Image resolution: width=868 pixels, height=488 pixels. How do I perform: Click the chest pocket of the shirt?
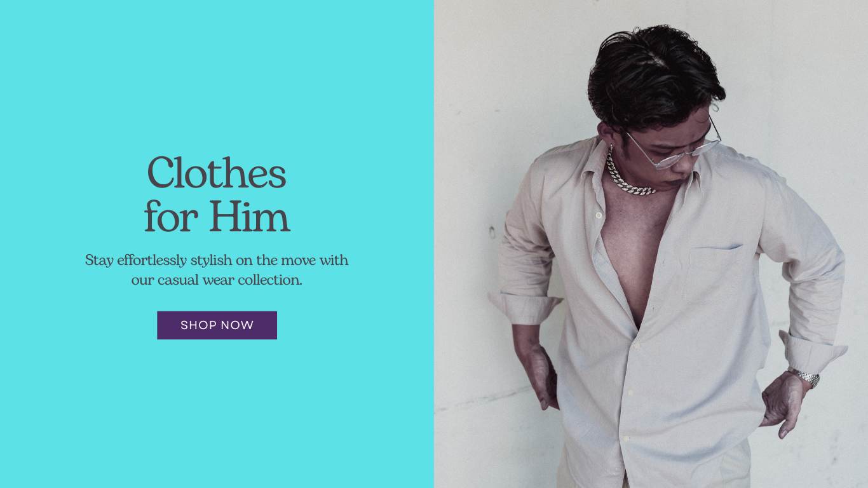(x=715, y=273)
